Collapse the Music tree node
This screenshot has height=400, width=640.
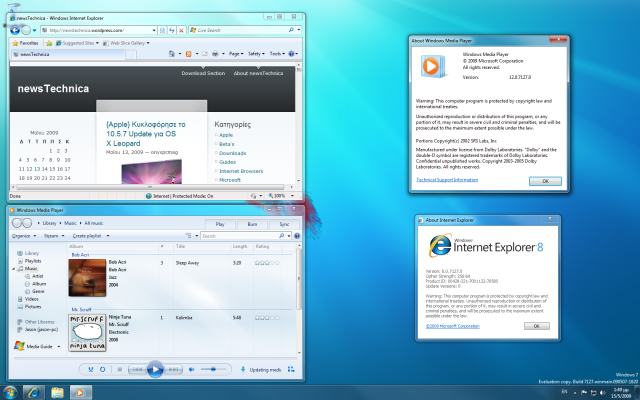coord(14,269)
